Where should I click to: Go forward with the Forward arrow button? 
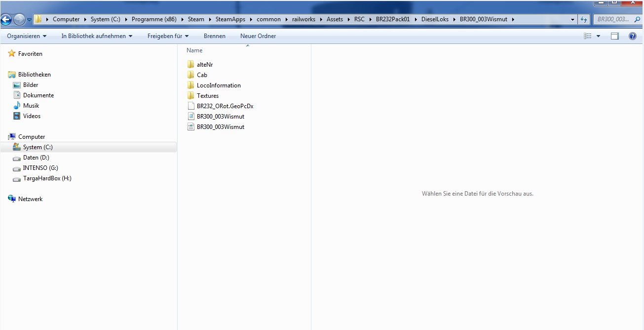pos(19,20)
